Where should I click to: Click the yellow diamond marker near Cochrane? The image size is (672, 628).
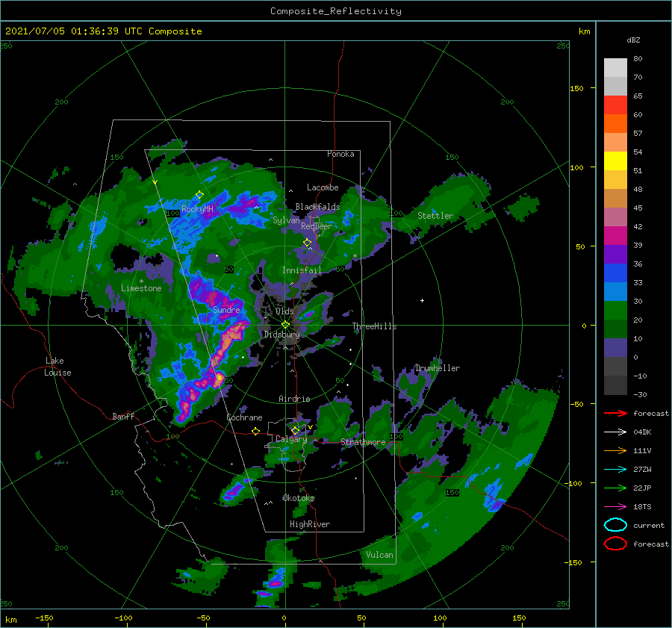pyautogui.click(x=255, y=431)
